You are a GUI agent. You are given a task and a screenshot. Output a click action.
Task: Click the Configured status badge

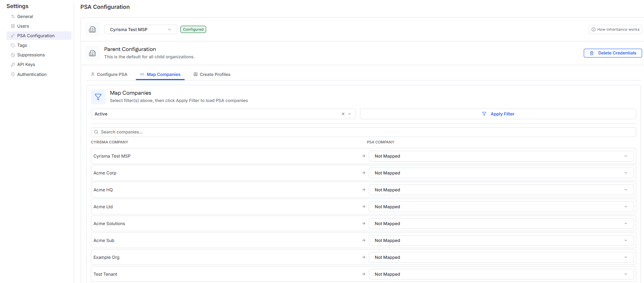[193, 30]
